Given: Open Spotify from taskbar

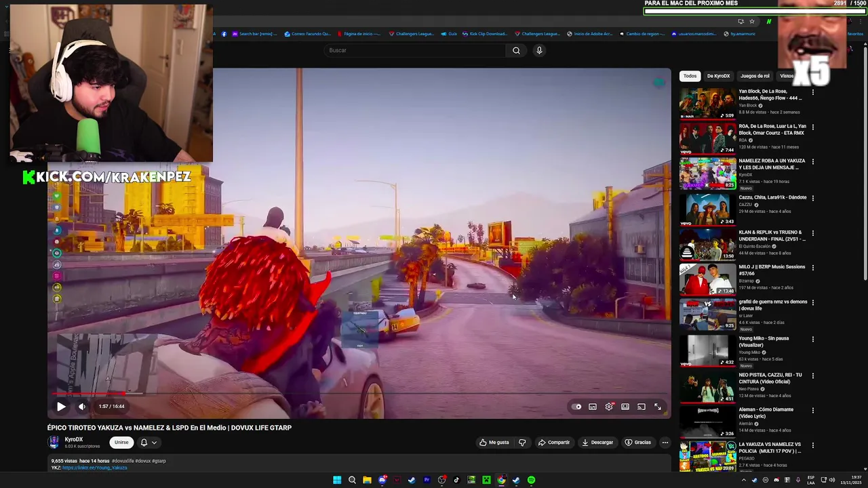Looking at the screenshot, I should [531, 481].
